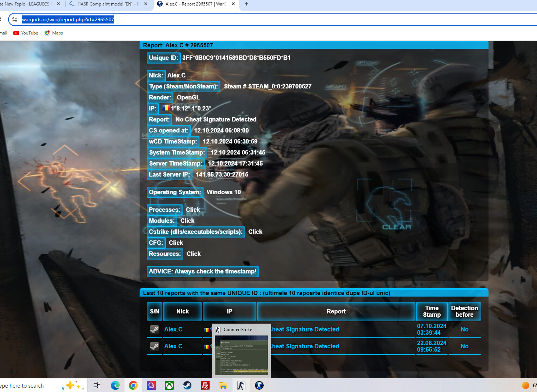
Task: Close the [IASI] Complaint model tab
Action: pos(146,4)
